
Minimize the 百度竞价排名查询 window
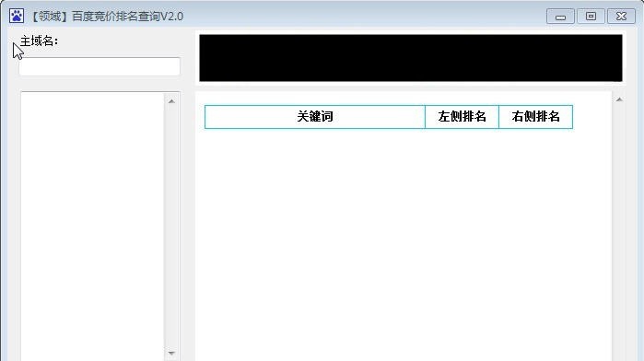point(560,17)
